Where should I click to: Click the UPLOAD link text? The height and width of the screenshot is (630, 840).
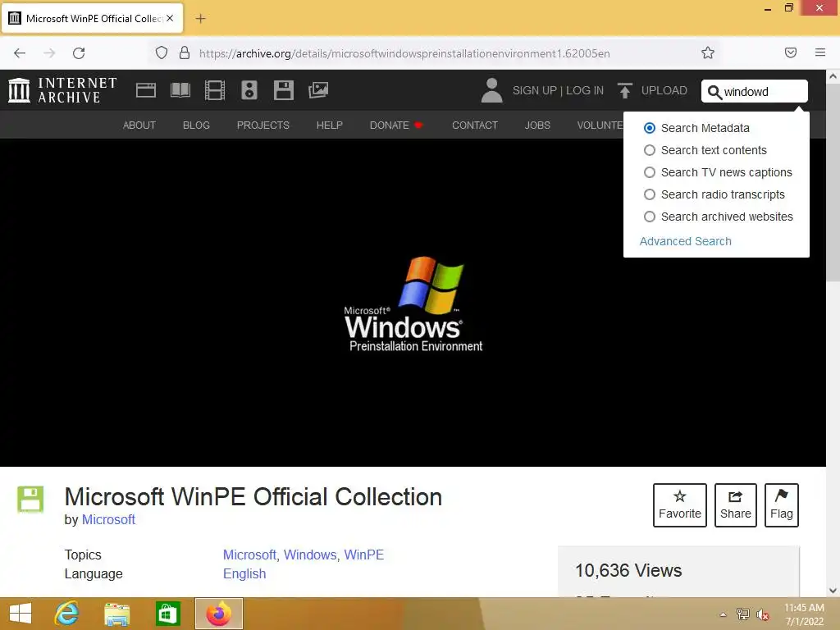coord(664,90)
